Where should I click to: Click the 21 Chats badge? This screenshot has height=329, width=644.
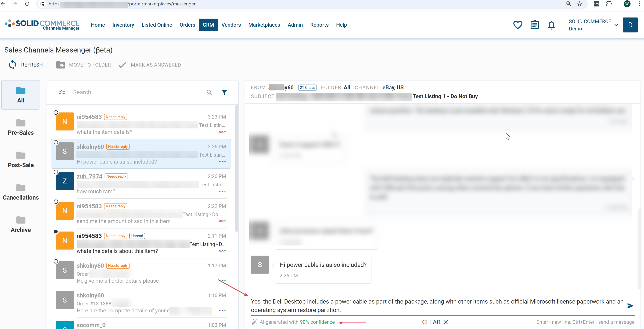[x=307, y=88]
